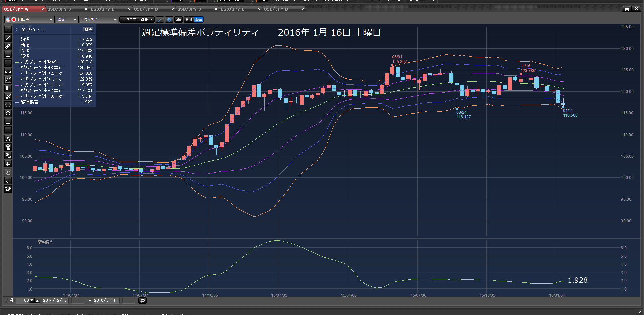This screenshot has height=315, width=644.
Task: Click the pencil edit toolbar icon
Action: pyautogui.click(x=160, y=20)
